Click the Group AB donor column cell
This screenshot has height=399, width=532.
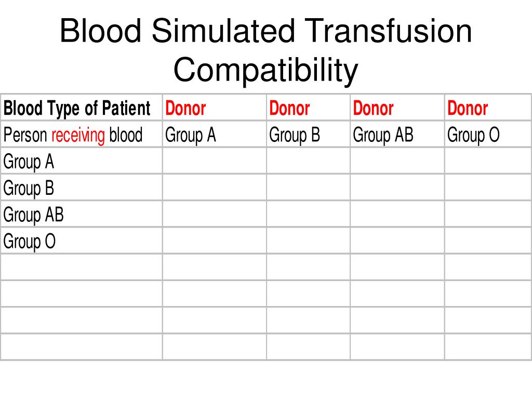pyautogui.click(x=397, y=134)
